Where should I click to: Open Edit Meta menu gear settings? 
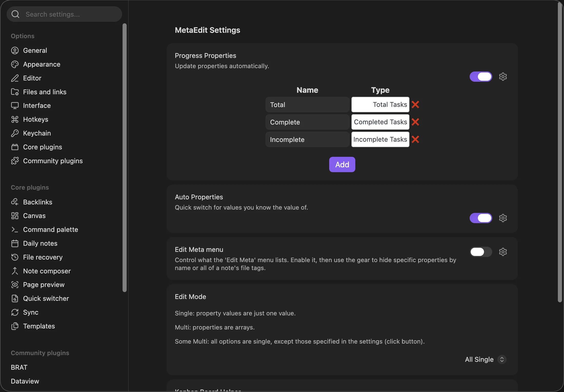coord(503,252)
